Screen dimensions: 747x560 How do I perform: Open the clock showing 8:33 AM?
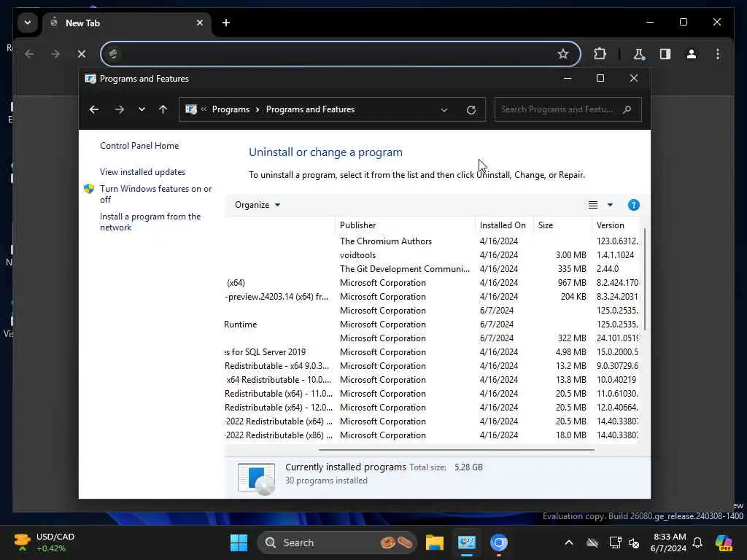tap(668, 542)
